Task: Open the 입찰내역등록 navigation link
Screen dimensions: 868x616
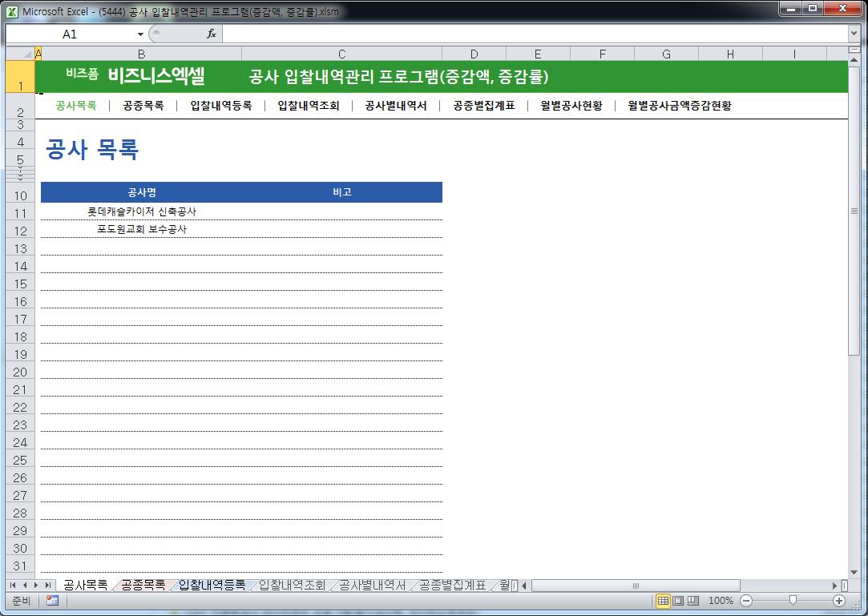Action: click(x=221, y=105)
